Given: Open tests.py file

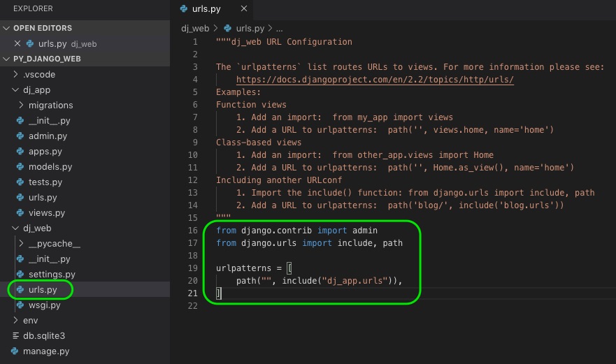Looking at the screenshot, I should [45, 182].
